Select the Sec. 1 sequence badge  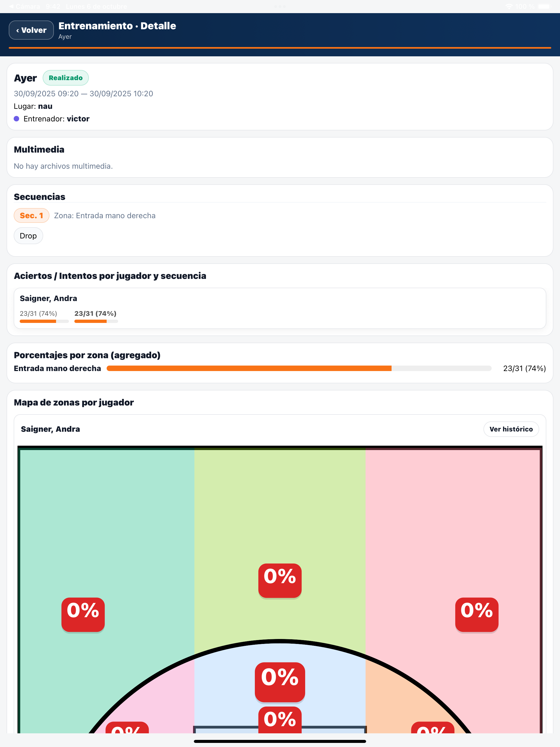point(31,215)
